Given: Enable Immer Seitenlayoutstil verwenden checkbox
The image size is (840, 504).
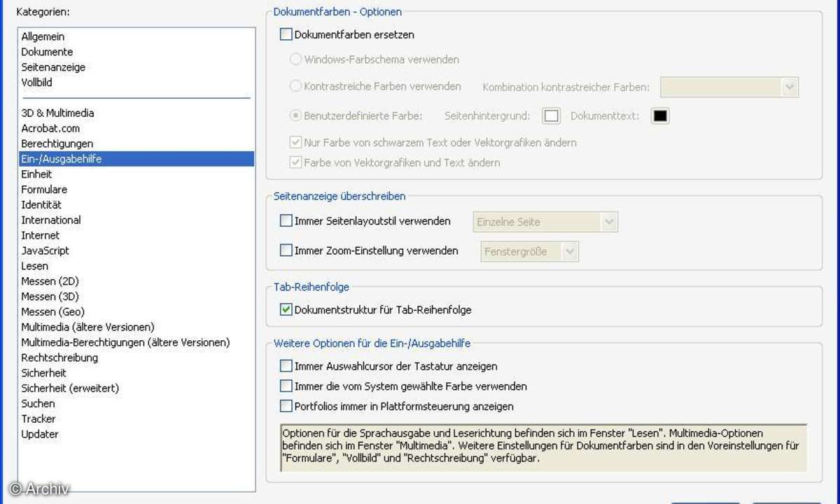Looking at the screenshot, I should [286, 220].
